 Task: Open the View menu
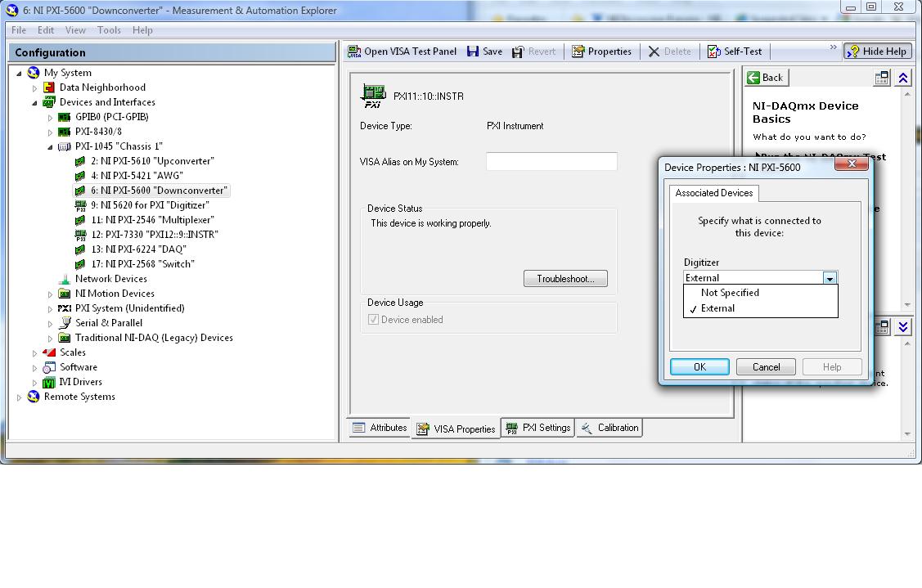coord(75,30)
